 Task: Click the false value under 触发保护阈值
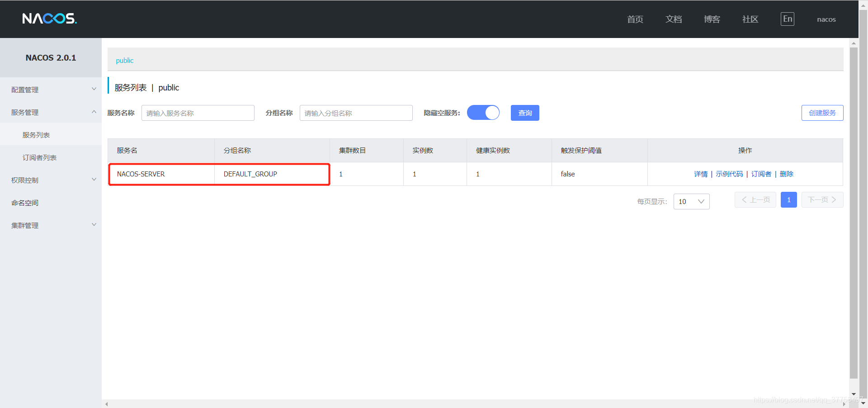tap(568, 174)
